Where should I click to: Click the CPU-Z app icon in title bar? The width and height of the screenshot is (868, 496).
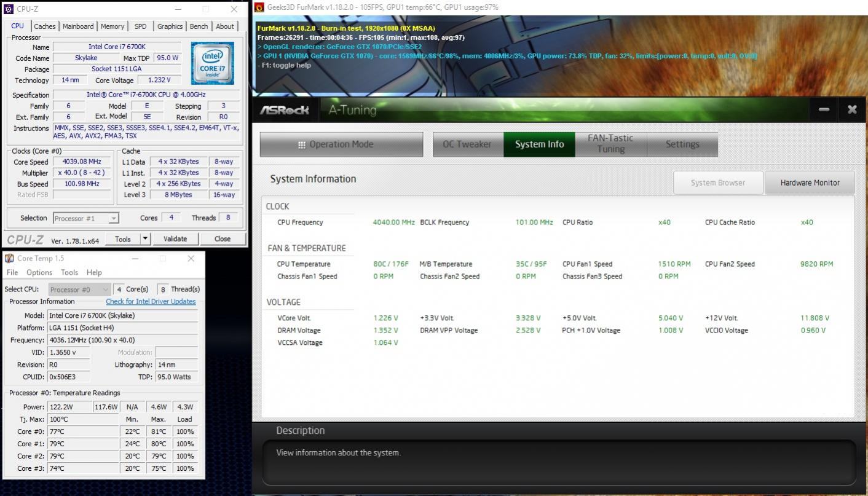[9, 9]
